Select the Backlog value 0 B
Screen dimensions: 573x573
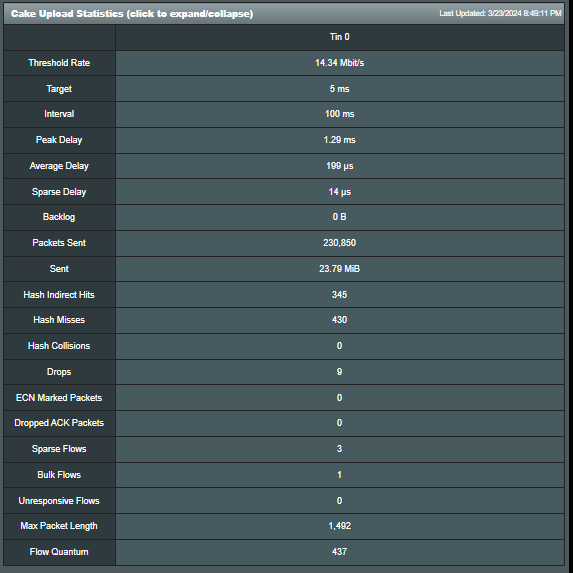(339, 217)
